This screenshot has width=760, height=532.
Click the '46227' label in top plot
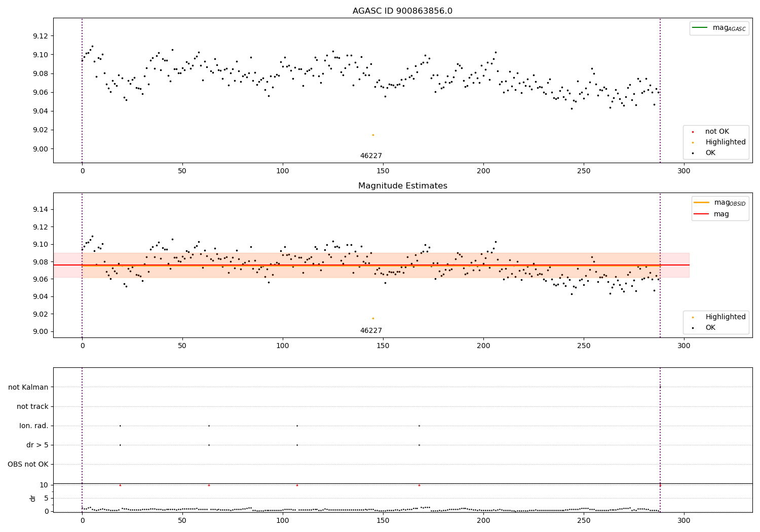point(371,156)
